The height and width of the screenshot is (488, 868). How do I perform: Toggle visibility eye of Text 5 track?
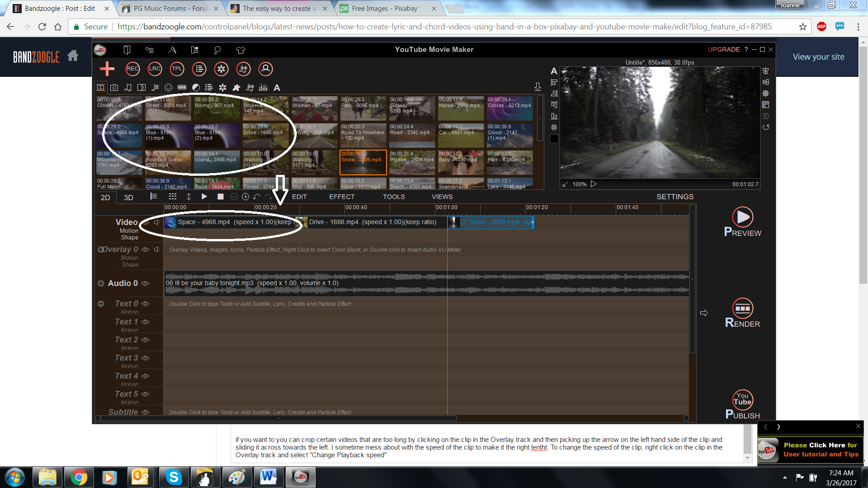pos(145,394)
